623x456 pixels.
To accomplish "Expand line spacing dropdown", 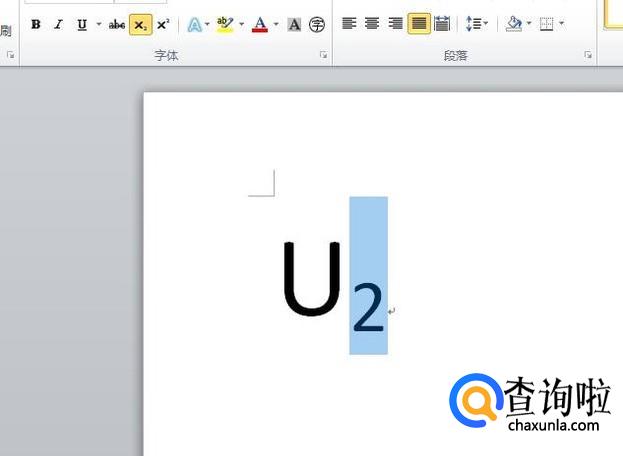I will tap(487, 24).
